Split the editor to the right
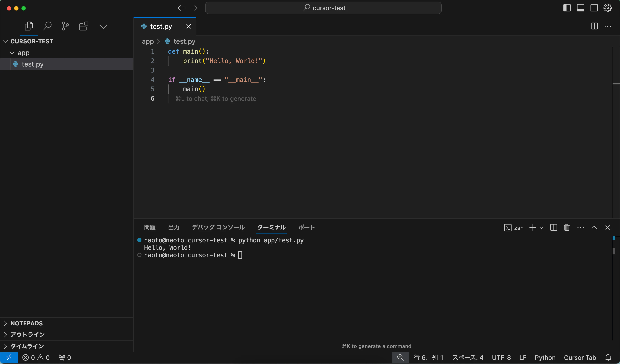The width and height of the screenshot is (620, 364). coord(594,26)
